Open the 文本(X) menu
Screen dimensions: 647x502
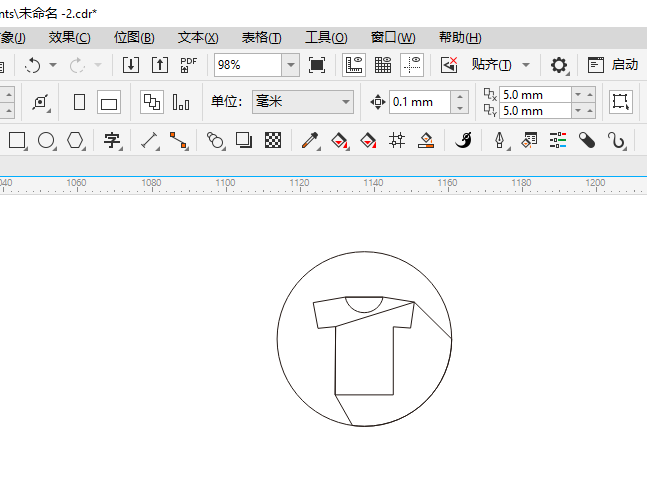pyautogui.click(x=198, y=38)
